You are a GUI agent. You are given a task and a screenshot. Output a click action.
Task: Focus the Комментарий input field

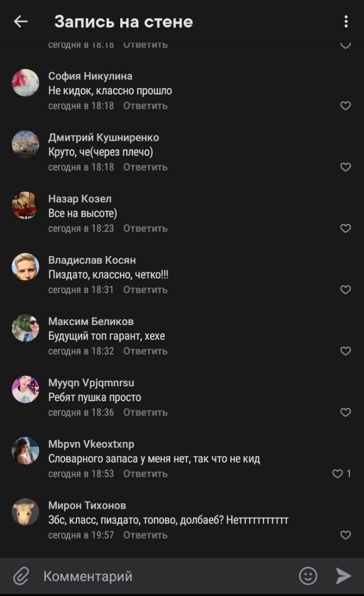pyautogui.click(x=165, y=576)
